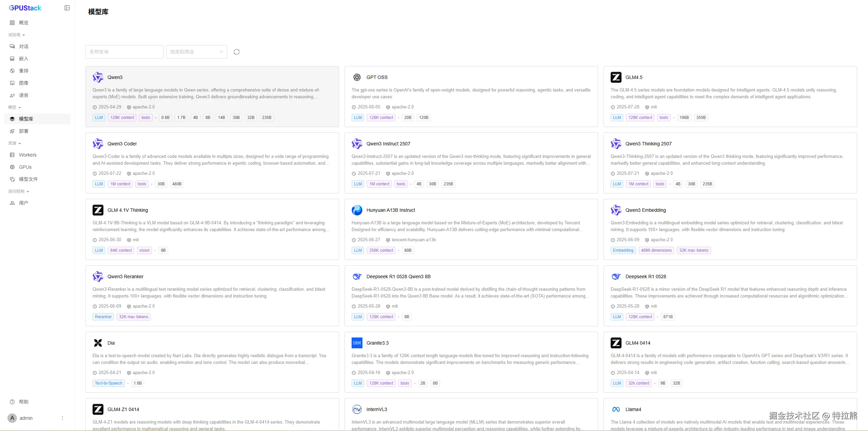Collapse the 试验场 sidebar section

17,35
